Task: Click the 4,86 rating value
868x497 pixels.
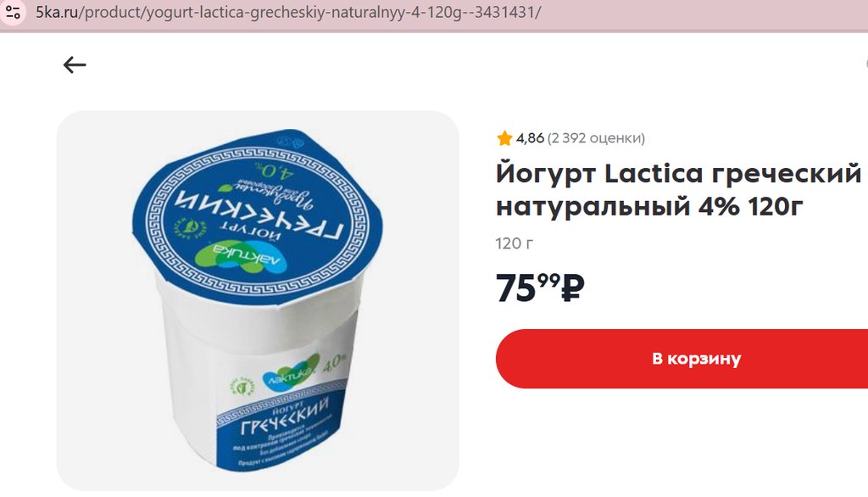Action: (530, 138)
